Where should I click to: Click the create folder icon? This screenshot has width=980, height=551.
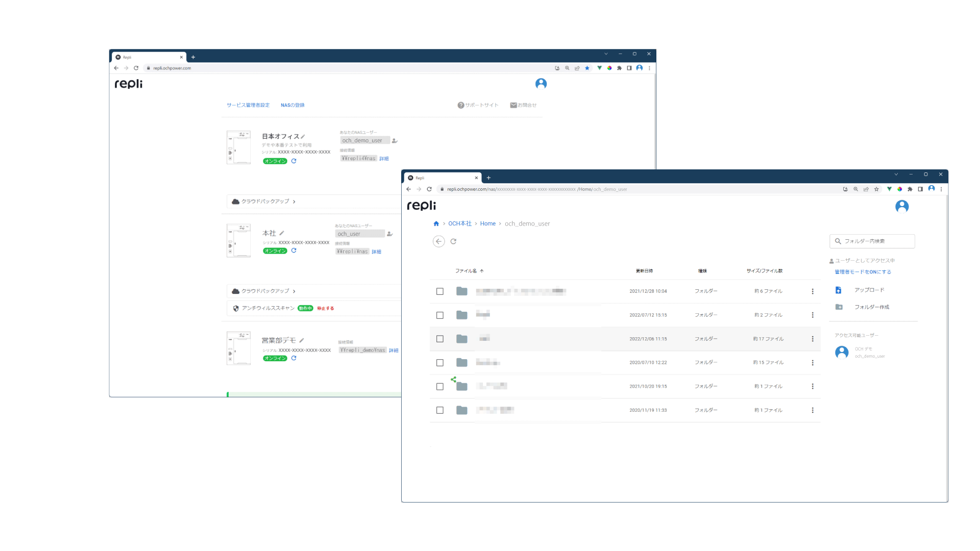(839, 307)
